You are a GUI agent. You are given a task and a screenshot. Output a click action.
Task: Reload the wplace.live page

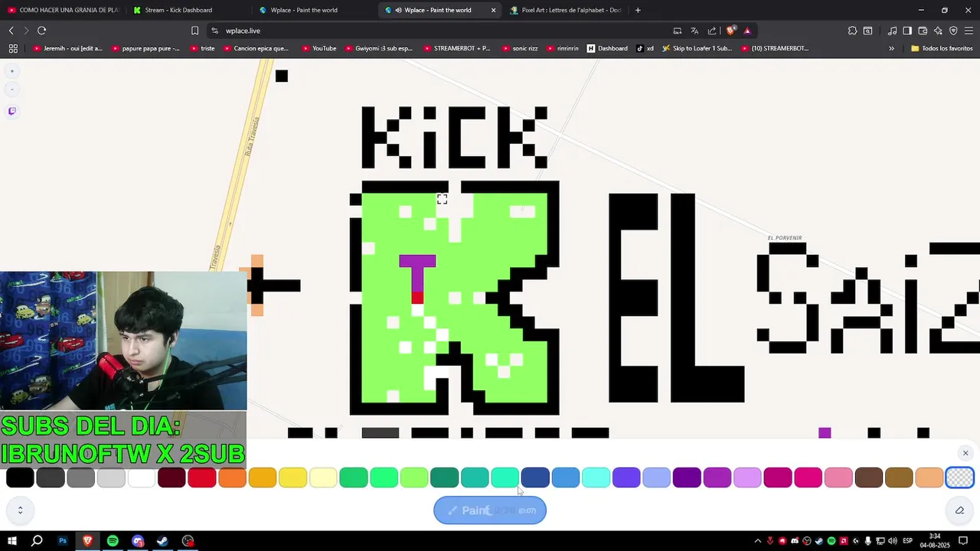[41, 31]
